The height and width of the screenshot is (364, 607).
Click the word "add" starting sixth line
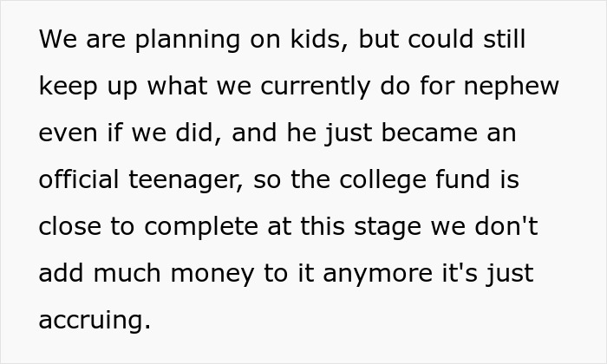(x=59, y=274)
